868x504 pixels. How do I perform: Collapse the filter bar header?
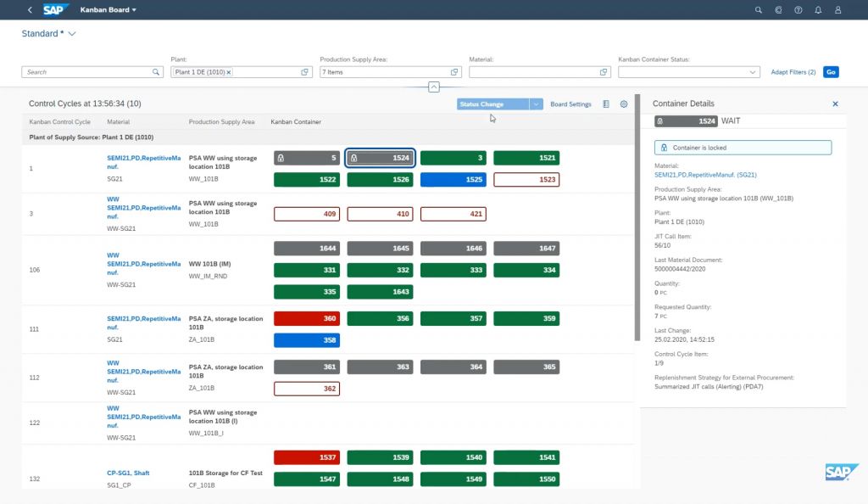click(433, 87)
